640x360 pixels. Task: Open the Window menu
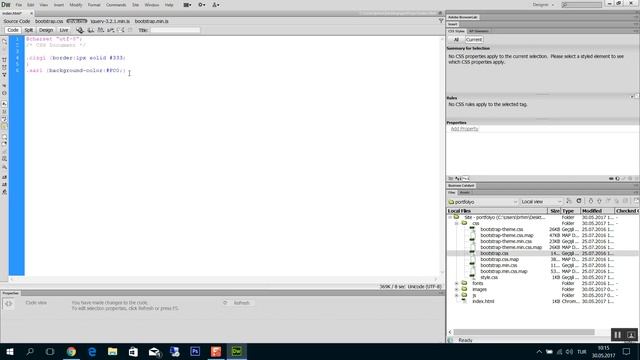(x=152, y=5)
